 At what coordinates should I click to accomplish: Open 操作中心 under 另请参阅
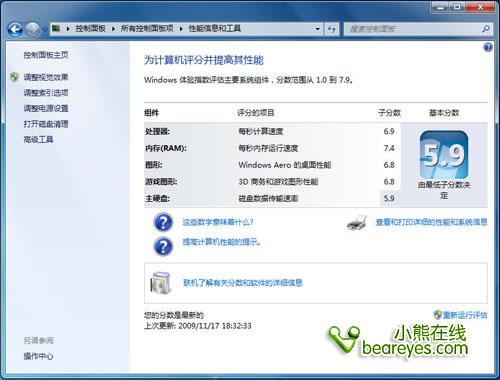(38, 356)
